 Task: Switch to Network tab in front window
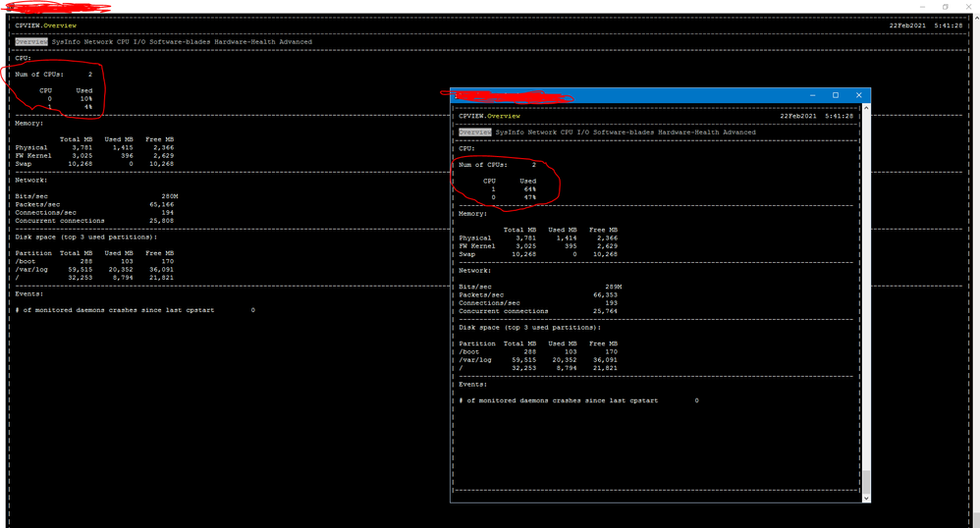541,132
